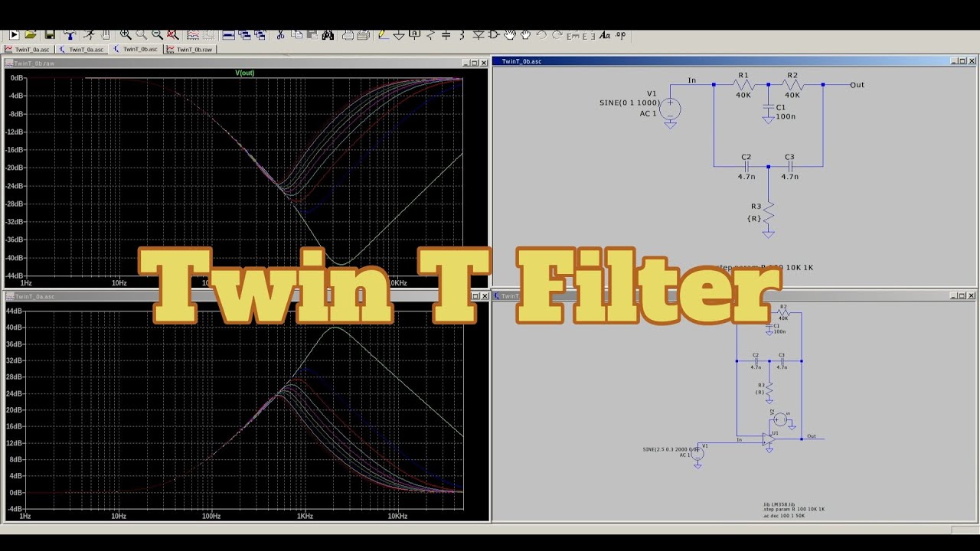Place a ground symbol from the toolbar
The image size is (980, 551).
pyautogui.click(x=399, y=35)
